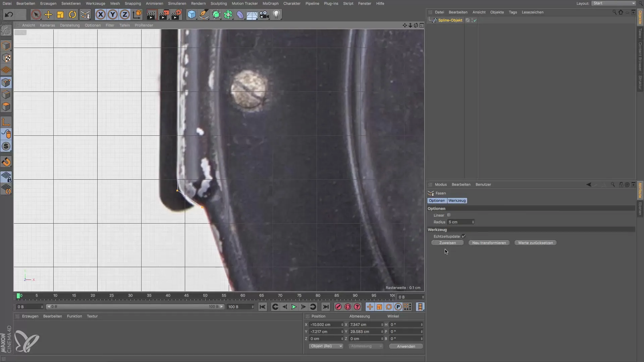Switch to model mode
Viewport: 644px width, 362px height.
(x=6, y=46)
